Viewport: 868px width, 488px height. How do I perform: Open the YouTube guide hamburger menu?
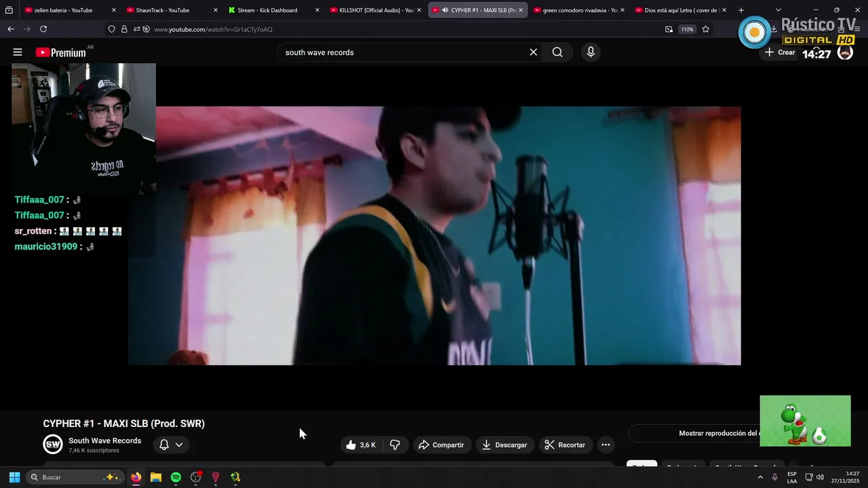(x=18, y=52)
